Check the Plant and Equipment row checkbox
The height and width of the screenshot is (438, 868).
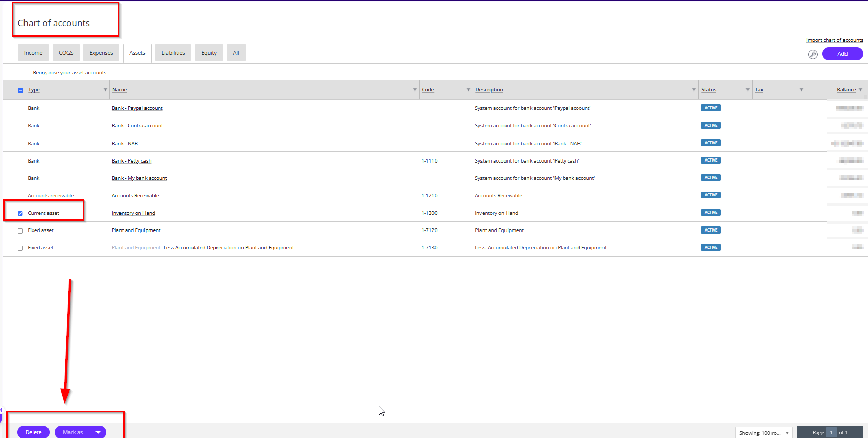tap(20, 231)
